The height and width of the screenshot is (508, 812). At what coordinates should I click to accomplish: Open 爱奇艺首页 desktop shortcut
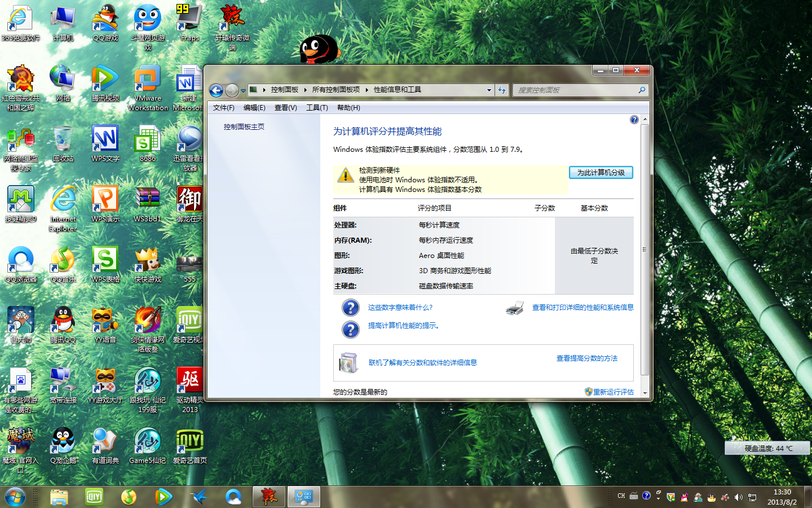190,446
